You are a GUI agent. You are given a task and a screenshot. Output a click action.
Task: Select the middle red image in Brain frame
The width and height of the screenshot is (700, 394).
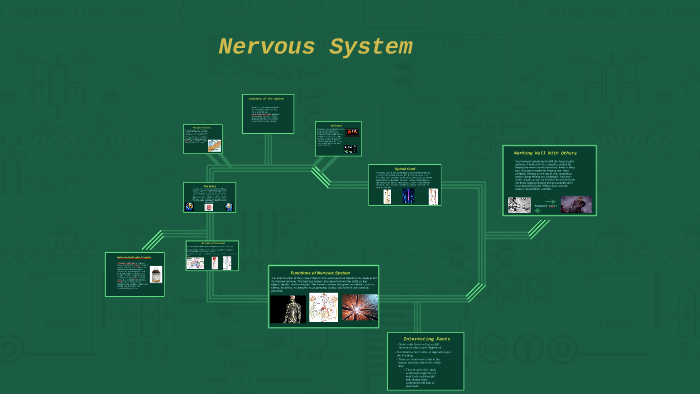coord(208,207)
